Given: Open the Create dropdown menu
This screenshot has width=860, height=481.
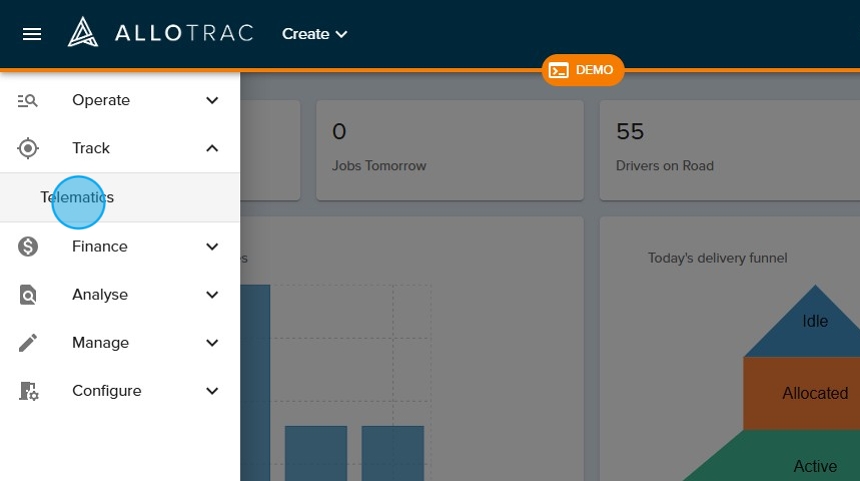Looking at the screenshot, I should [314, 34].
